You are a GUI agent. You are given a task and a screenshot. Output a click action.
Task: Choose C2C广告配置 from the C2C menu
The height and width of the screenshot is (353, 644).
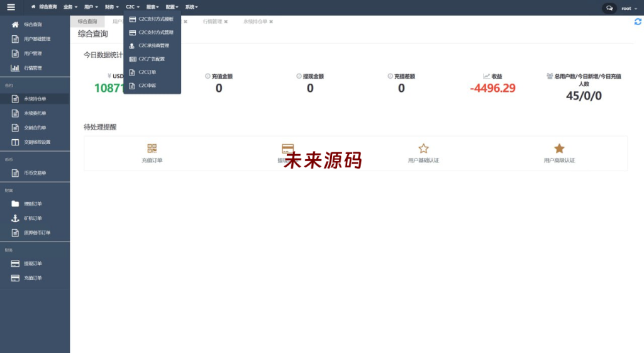point(152,59)
